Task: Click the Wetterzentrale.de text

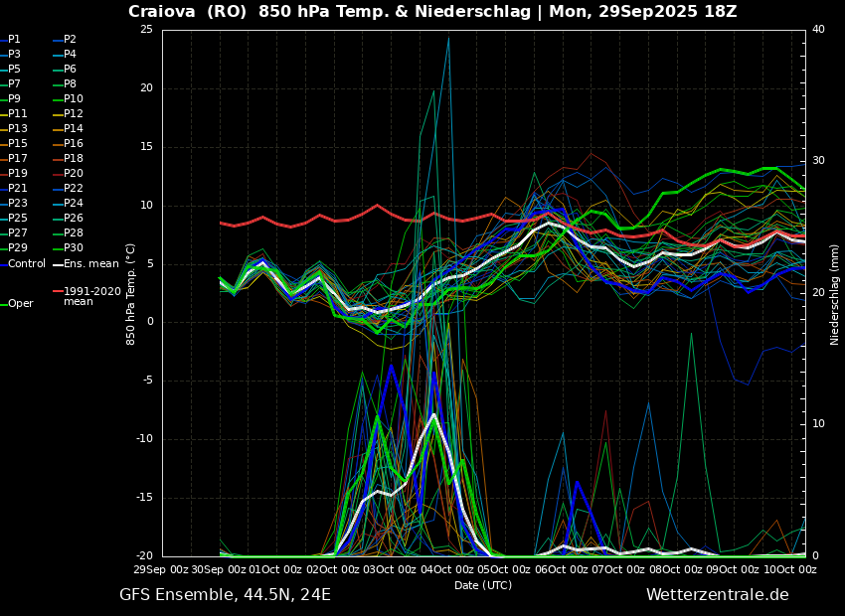Action: coord(717,595)
